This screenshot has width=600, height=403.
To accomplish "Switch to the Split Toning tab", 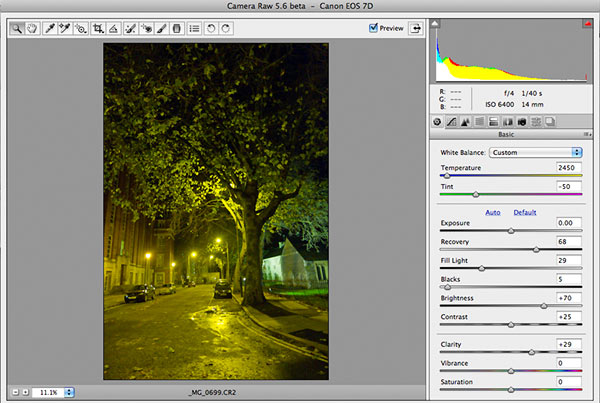I will click(494, 122).
